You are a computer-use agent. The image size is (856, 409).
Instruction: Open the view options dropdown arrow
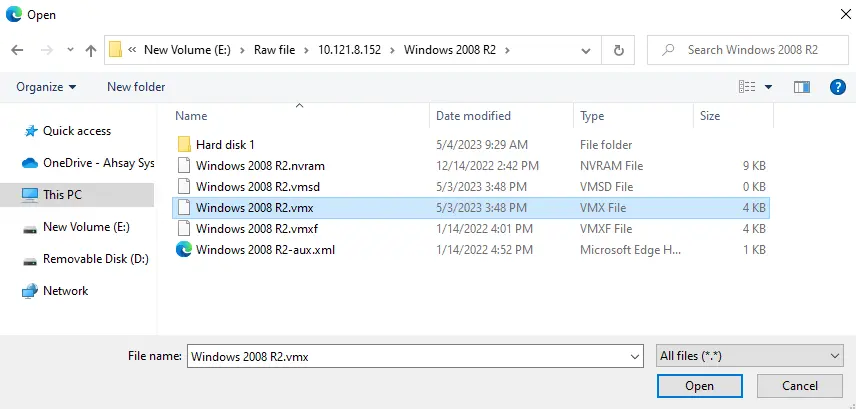[x=768, y=87]
